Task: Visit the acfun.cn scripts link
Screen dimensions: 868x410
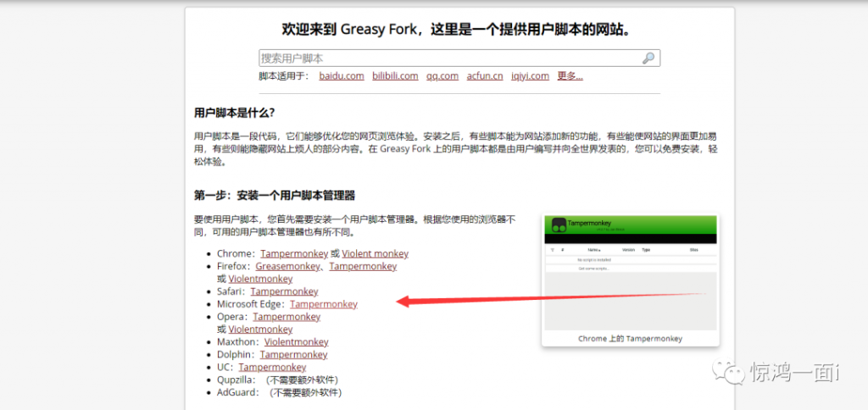Action: click(x=485, y=76)
